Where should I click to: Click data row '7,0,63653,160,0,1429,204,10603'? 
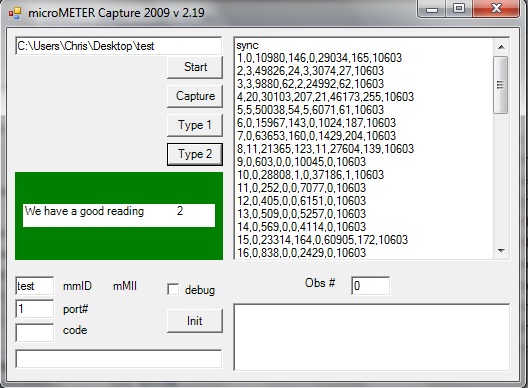click(x=316, y=136)
